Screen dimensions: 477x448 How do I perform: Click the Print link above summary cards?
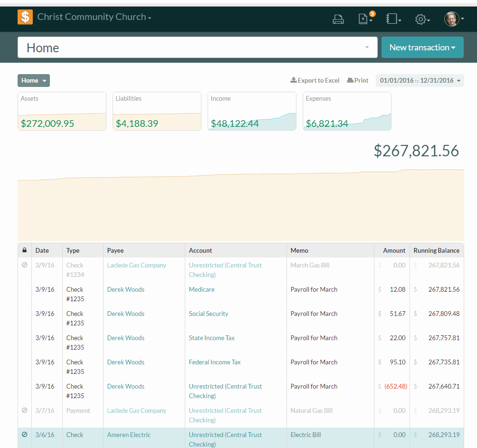[358, 81]
